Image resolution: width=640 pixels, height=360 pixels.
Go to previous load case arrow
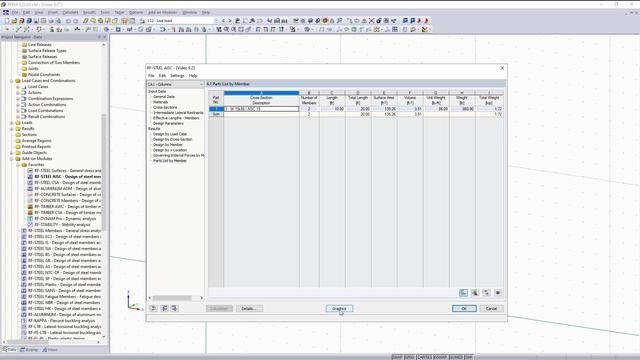coord(223,20)
